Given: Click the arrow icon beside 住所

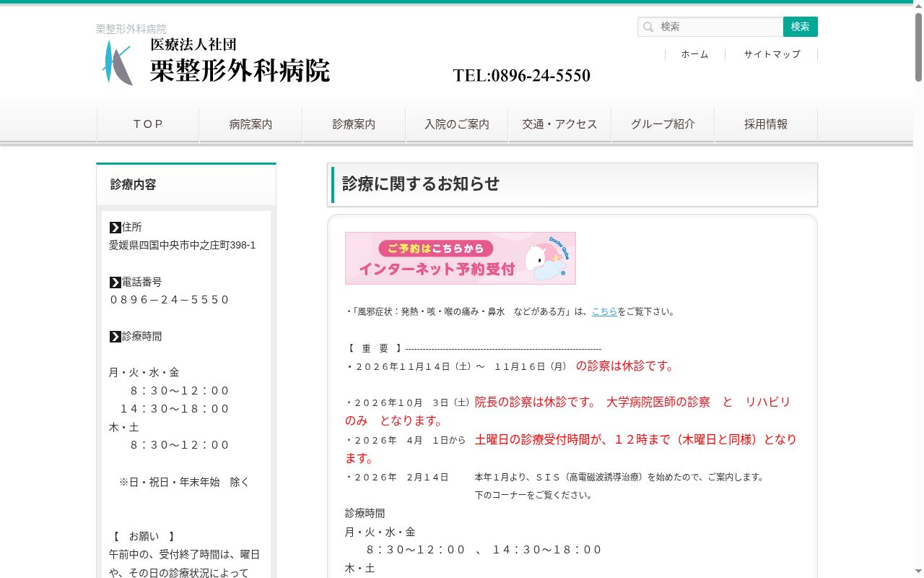Looking at the screenshot, I should coord(115,228).
